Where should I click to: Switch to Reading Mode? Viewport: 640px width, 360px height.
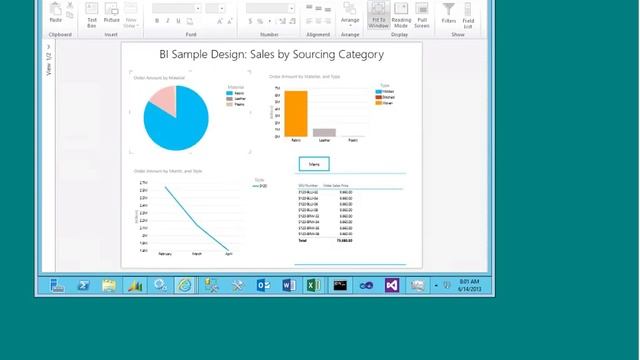tap(401, 15)
